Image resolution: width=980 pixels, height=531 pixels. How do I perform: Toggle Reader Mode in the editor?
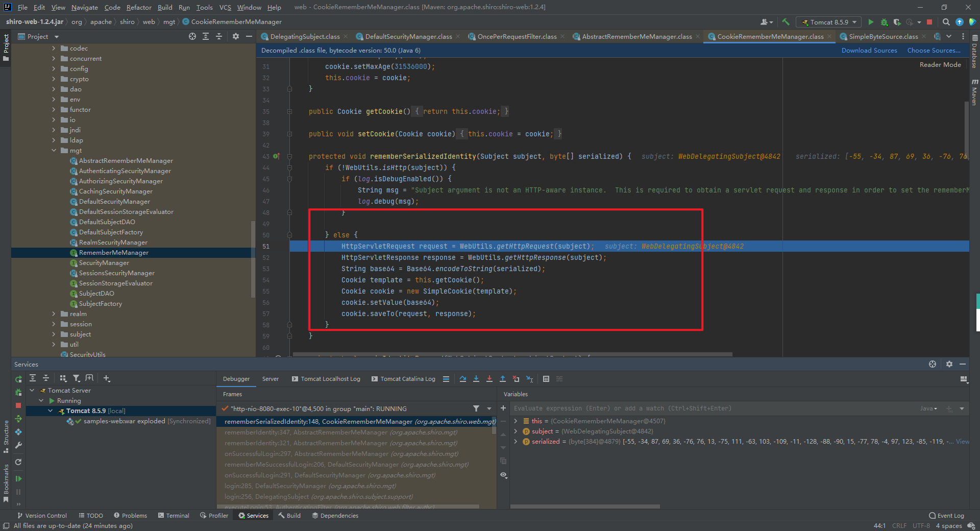(x=940, y=65)
